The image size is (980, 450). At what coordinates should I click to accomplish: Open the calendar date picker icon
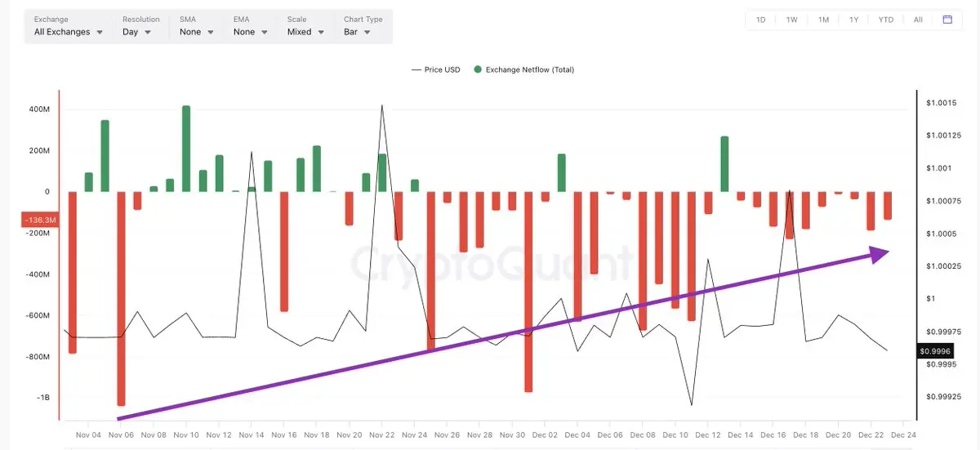pos(947,20)
